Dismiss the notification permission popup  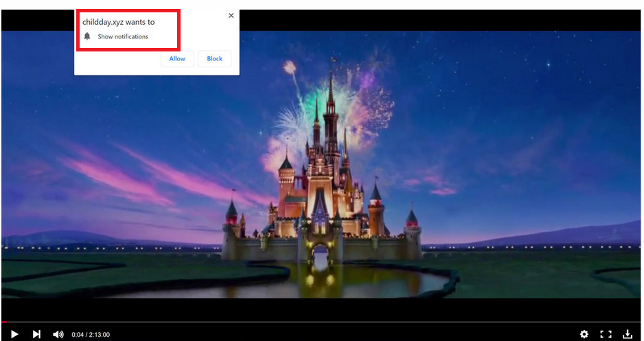click(231, 16)
